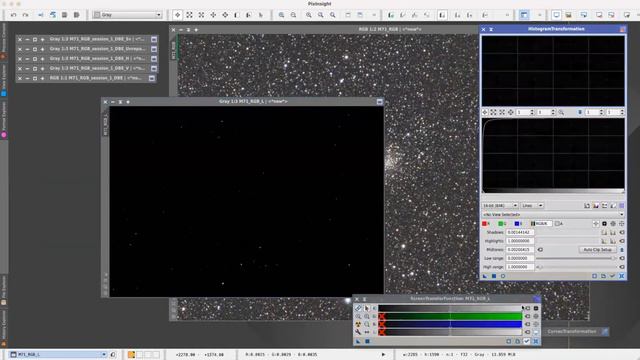Click the STF wrench edit parameters icon
Viewport: 640px width, 360px height.
point(358,332)
